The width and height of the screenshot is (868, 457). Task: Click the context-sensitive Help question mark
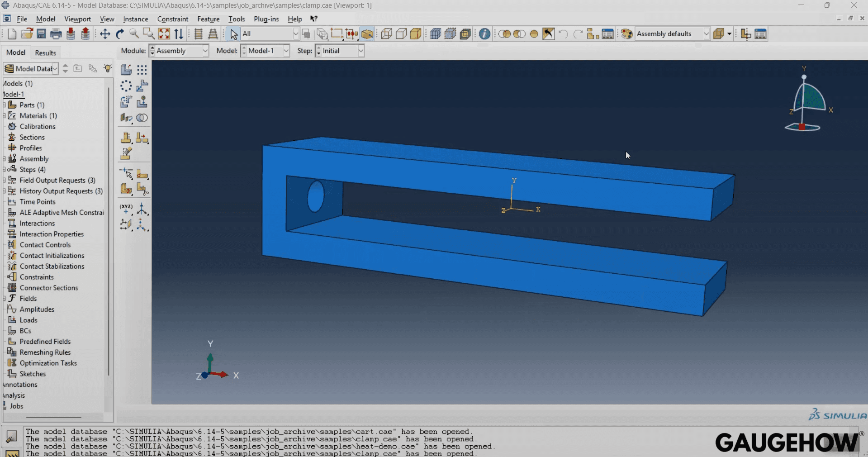(313, 19)
